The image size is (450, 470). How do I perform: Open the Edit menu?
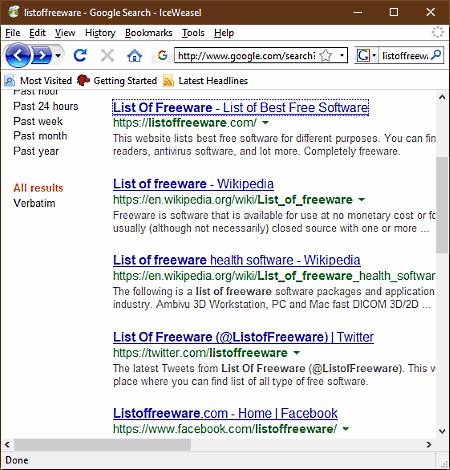[x=37, y=33]
